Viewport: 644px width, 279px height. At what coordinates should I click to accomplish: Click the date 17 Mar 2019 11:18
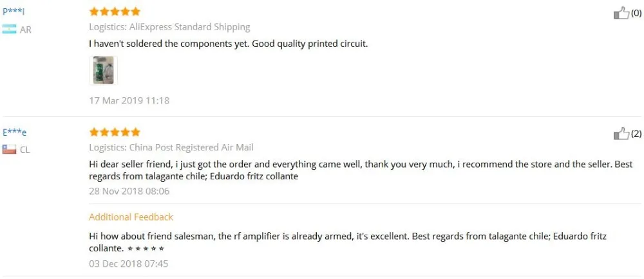(x=129, y=100)
